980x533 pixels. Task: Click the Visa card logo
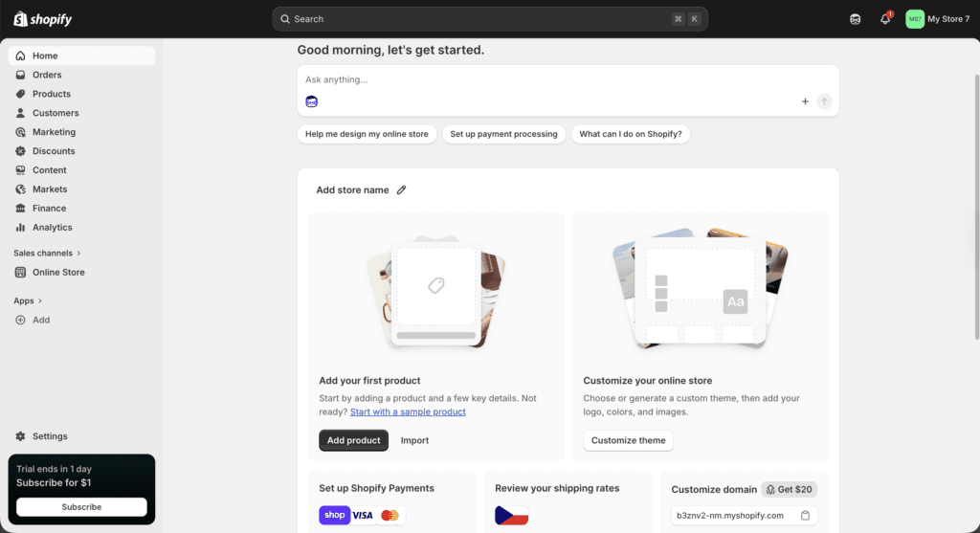click(363, 516)
